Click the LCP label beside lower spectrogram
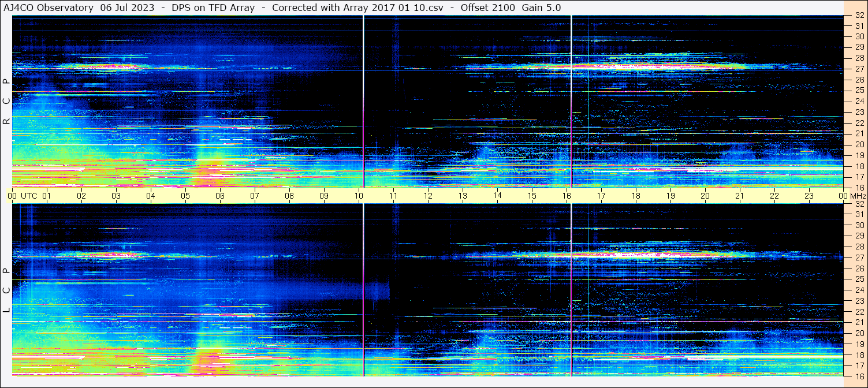Viewport: 868px width, 388px height. coord(6,290)
